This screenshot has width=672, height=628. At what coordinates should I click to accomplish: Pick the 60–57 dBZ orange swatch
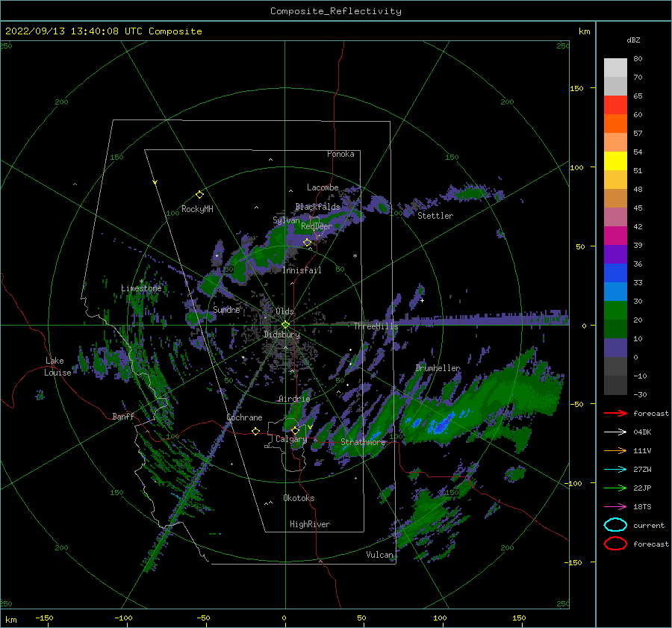click(615, 123)
